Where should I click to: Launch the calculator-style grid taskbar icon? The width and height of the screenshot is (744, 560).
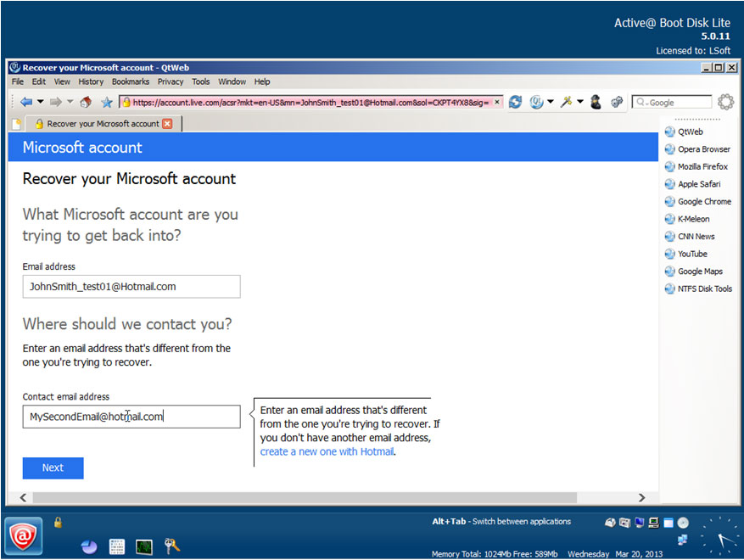(117, 546)
